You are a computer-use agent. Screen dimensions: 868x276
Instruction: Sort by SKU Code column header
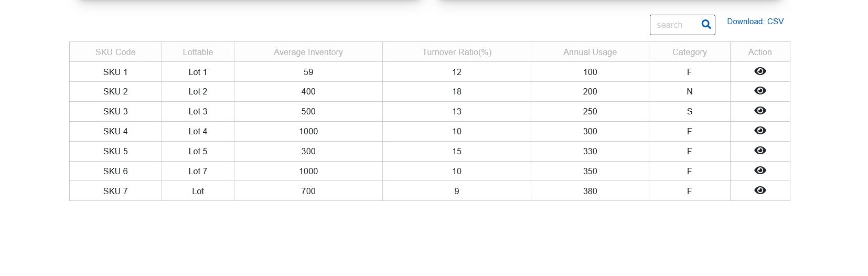coord(115,52)
